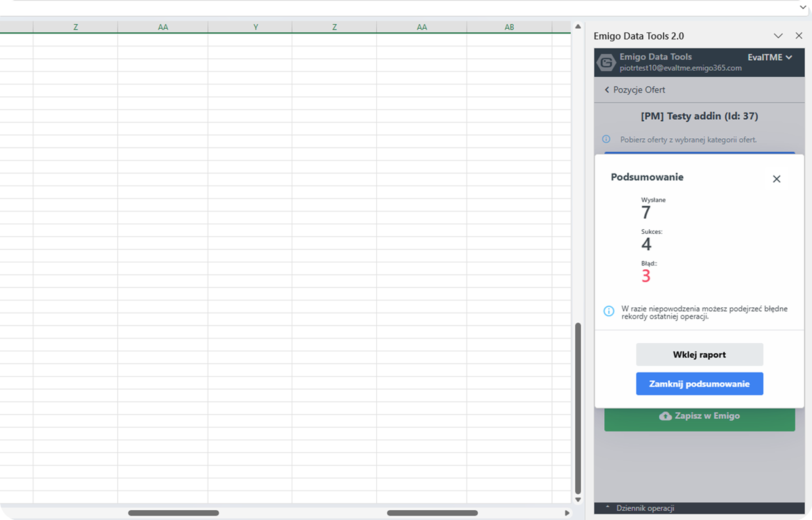Go back to Pozycje Ofert

(x=634, y=90)
